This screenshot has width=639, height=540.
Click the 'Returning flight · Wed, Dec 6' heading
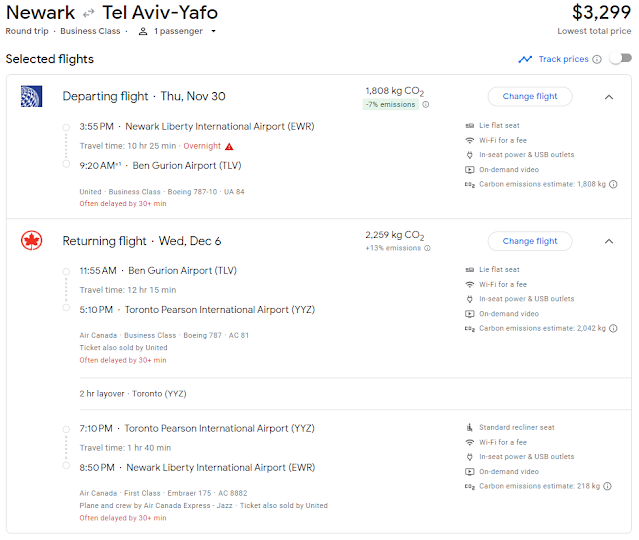click(142, 241)
